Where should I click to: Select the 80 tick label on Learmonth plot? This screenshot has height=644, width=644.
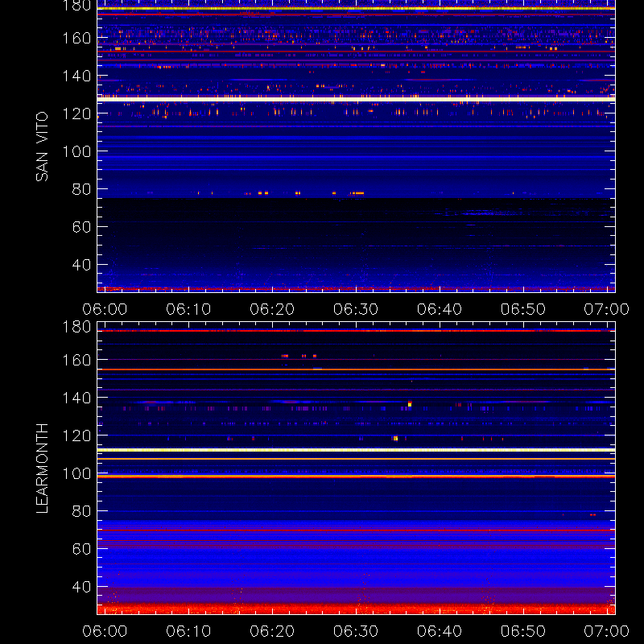pyautogui.click(x=81, y=511)
